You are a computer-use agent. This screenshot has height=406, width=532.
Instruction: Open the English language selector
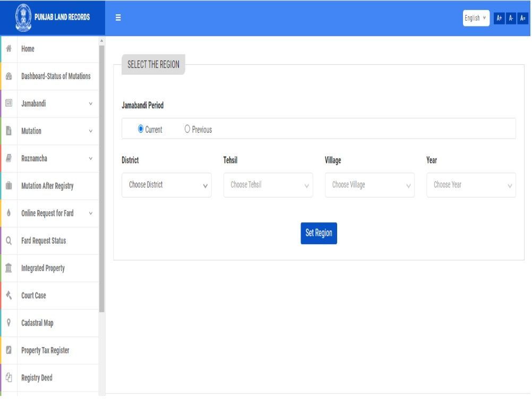[476, 18]
